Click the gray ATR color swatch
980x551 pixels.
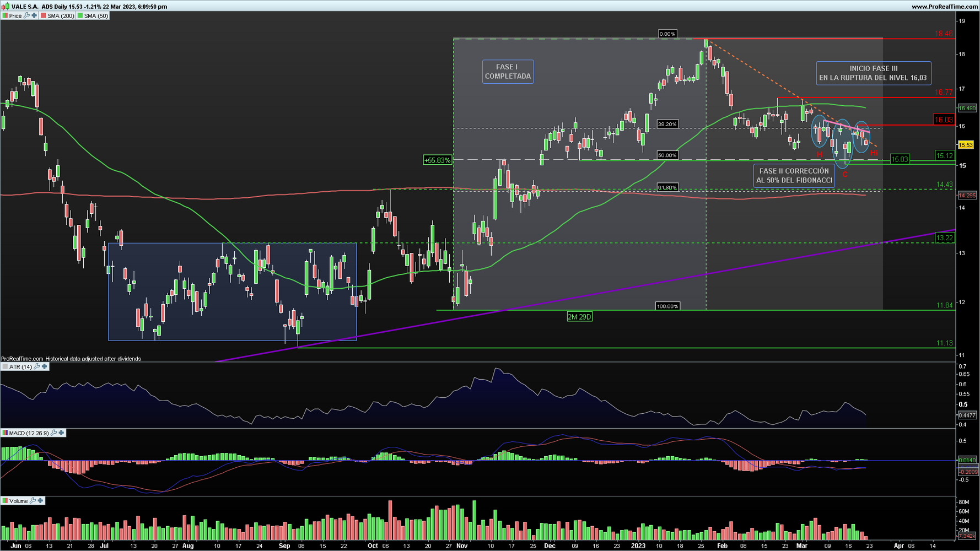pos(5,367)
